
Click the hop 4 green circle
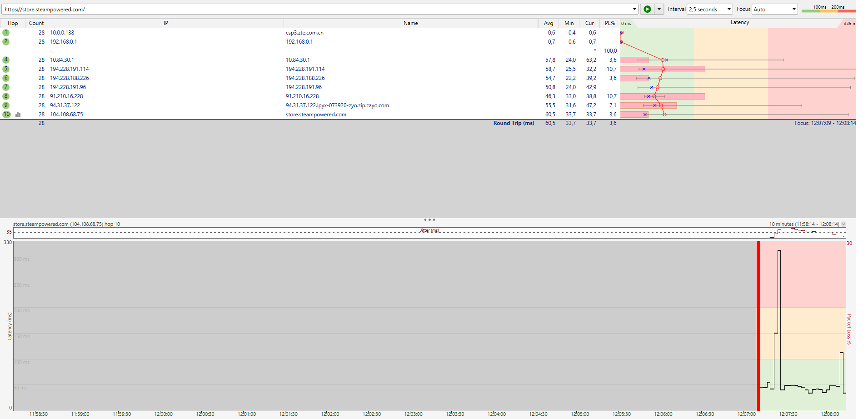click(x=6, y=60)
